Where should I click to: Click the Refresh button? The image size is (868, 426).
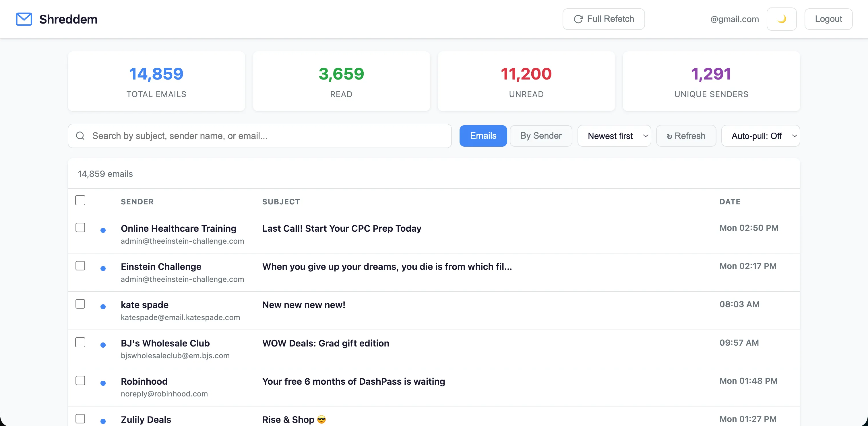[x=686, y=136]
